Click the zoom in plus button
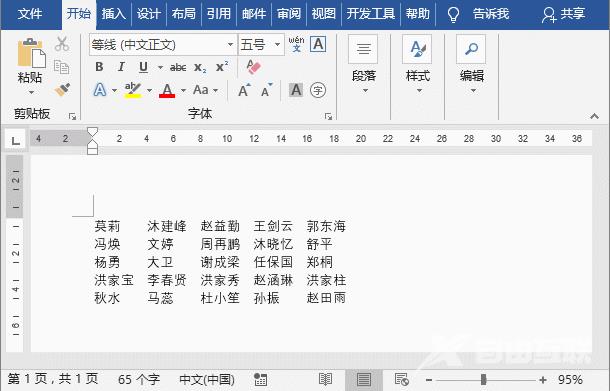Viewport: 610px width, 391px height. pos(543,380)
